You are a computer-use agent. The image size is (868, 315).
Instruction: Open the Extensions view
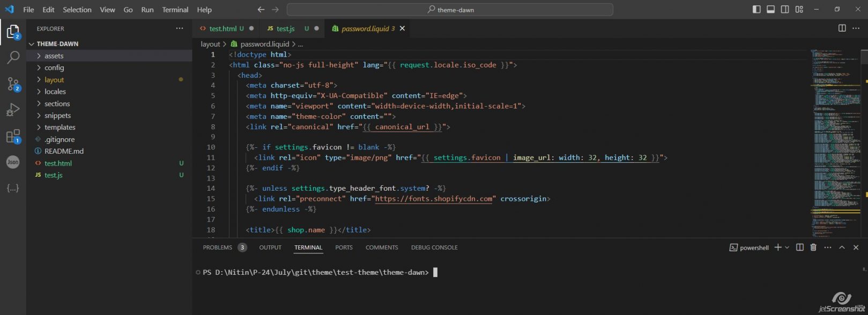pyautogui.click(x=13, y=136)
